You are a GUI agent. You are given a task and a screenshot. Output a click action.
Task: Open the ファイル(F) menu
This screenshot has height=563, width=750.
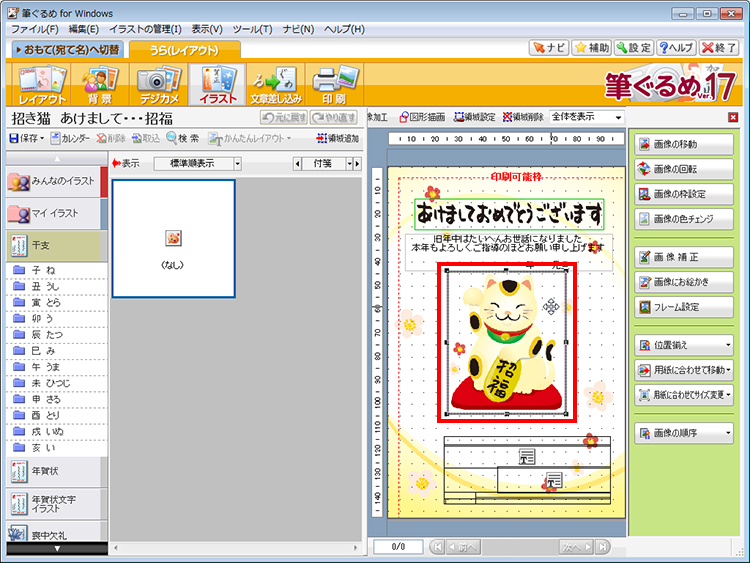35,29
